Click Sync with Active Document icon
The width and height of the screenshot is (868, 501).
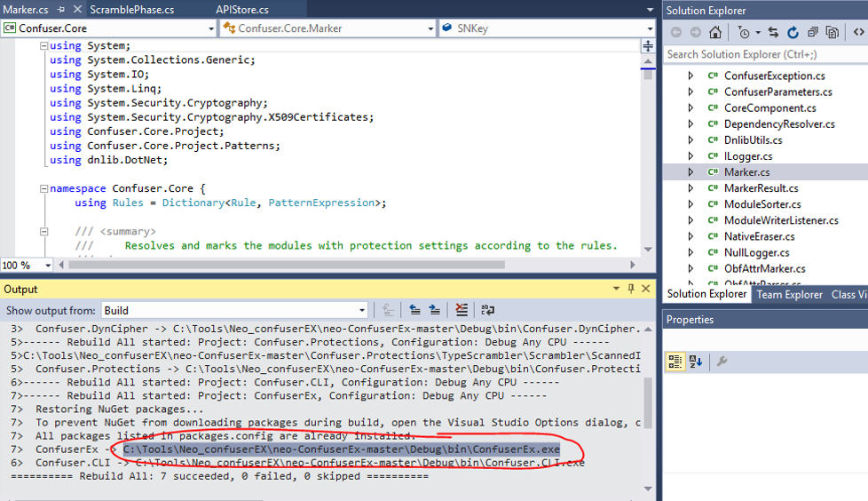click(x=773, y=33)
